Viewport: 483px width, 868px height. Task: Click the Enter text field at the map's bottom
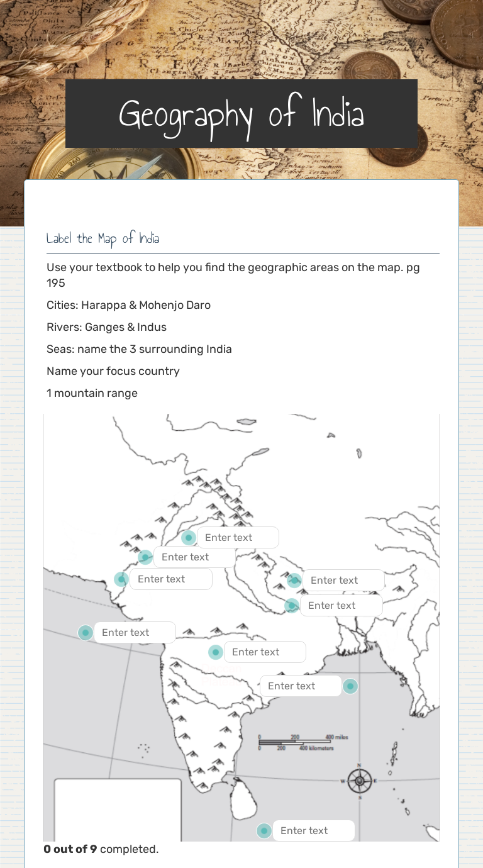pos(313,830)
